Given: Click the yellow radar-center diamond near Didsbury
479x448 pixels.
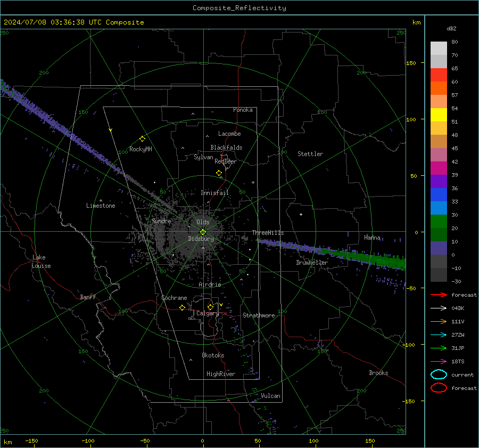Looking at the screenshot, I should tap(203, 232).
